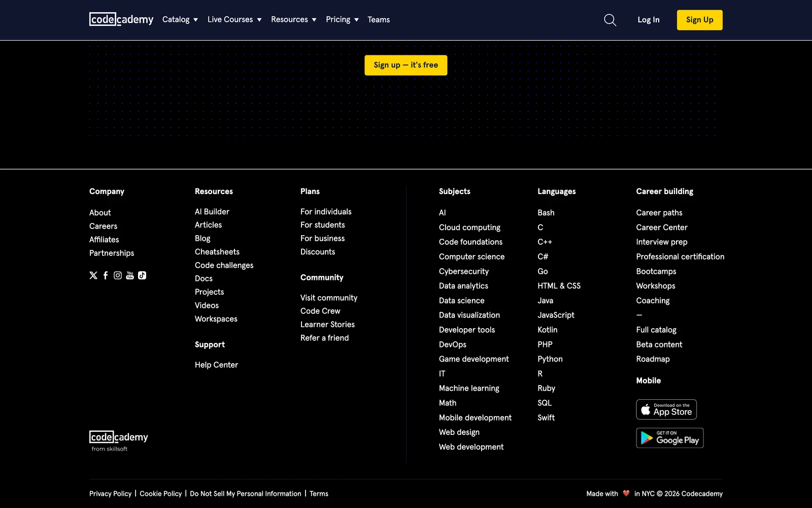Choose the JavaScript language link
812x508 pixels.
click(556, 315)
